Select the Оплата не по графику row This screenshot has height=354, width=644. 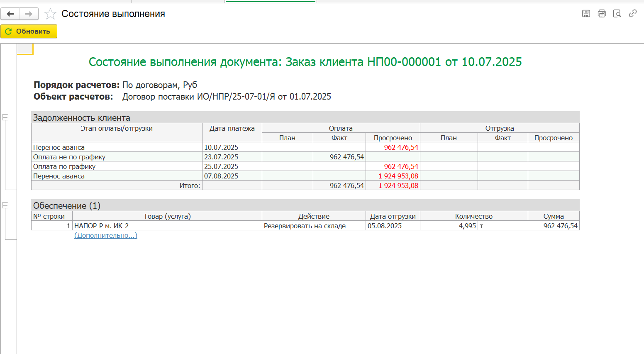[69, 157]
